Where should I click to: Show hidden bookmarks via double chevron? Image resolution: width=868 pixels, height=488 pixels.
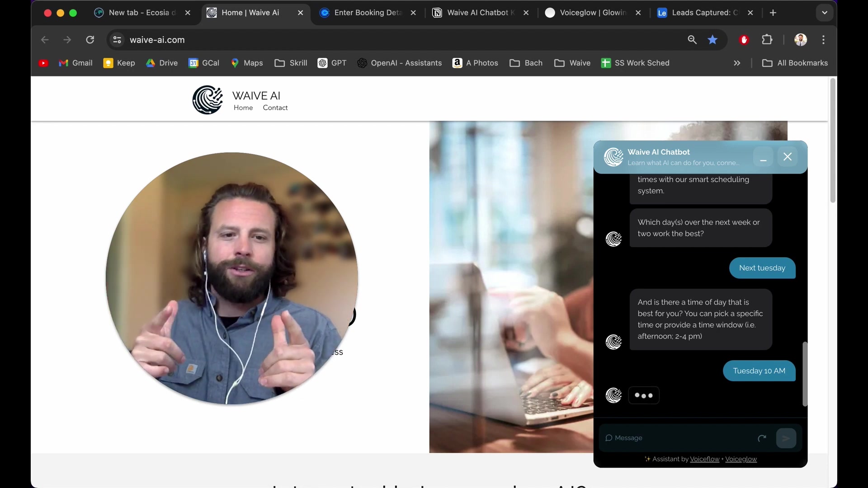click(x=737, y=63)
